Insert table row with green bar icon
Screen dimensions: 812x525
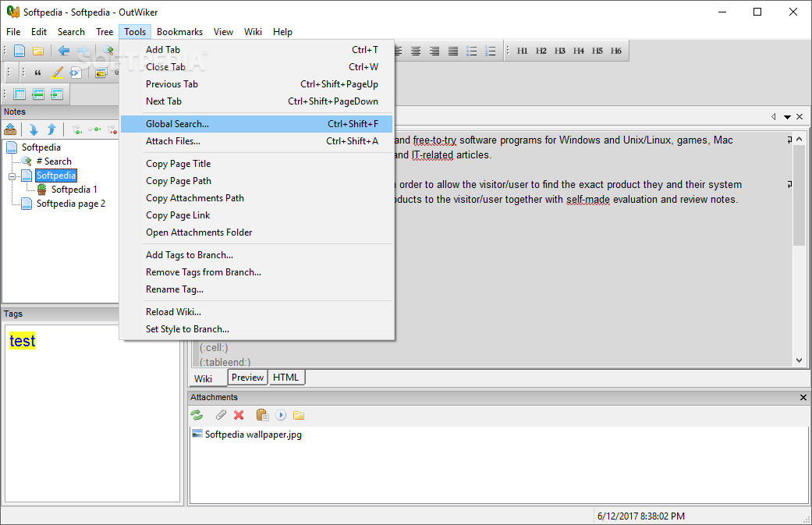click(37, 94)
